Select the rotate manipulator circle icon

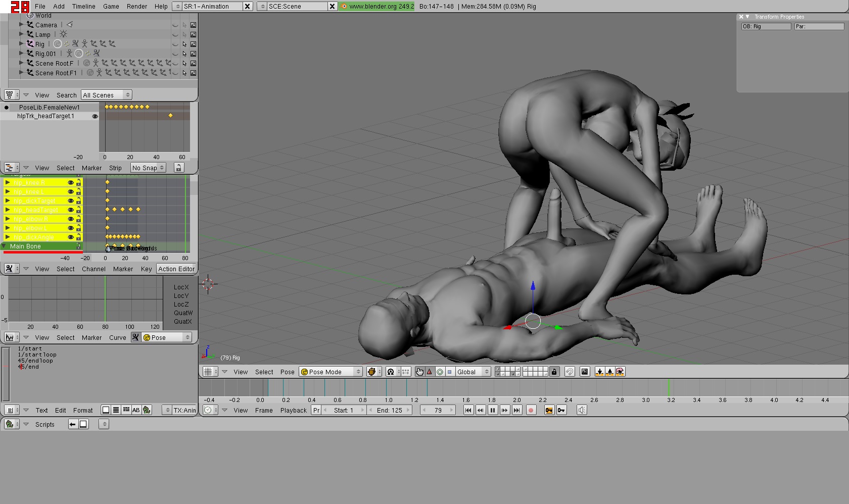point(440,372)
